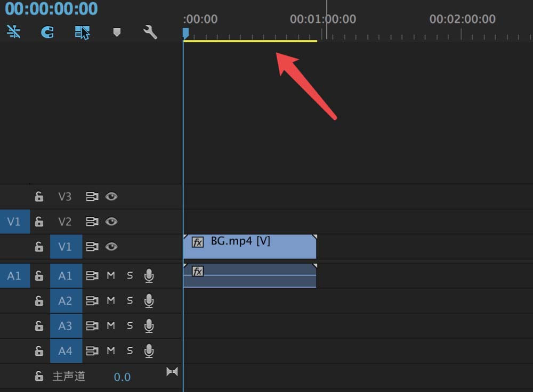Hide track V3 with eye icon
The image size is (533, 392).
tap(111, 197)
